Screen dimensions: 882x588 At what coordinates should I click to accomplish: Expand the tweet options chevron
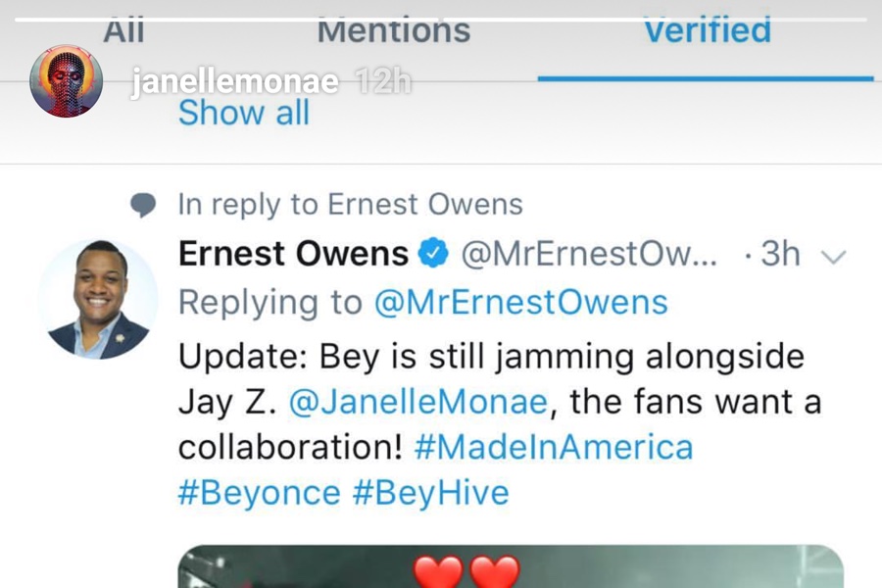coord(834,257)
